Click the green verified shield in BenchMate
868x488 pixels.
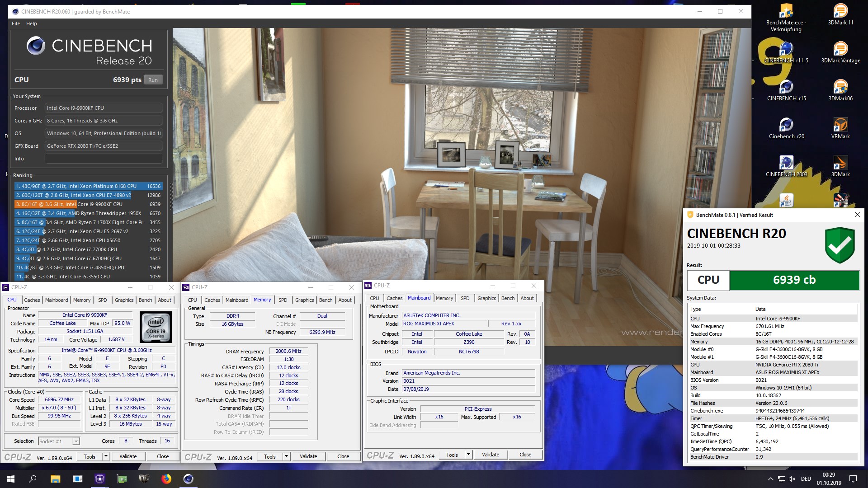840,245
